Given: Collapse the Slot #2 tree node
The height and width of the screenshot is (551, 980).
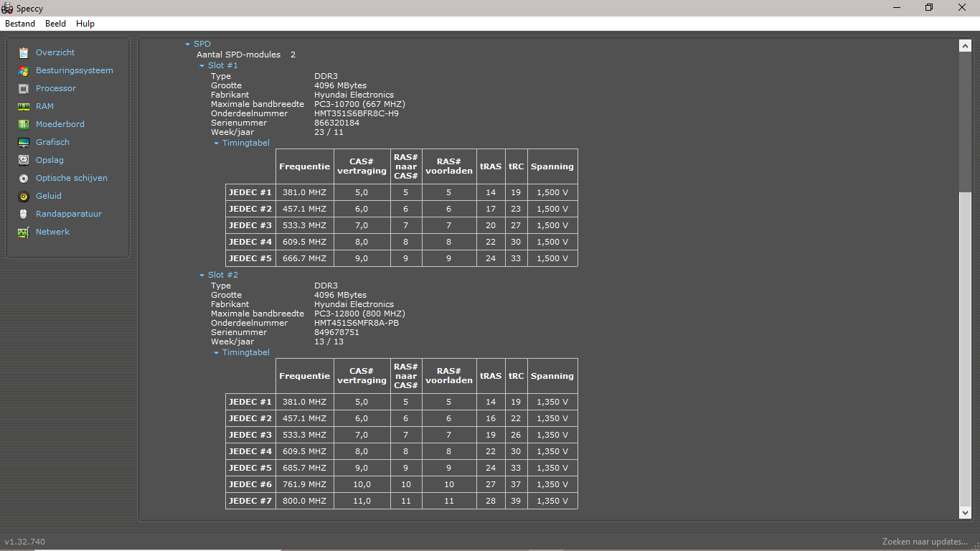Looking at the screenshot, I should (202, 275).
